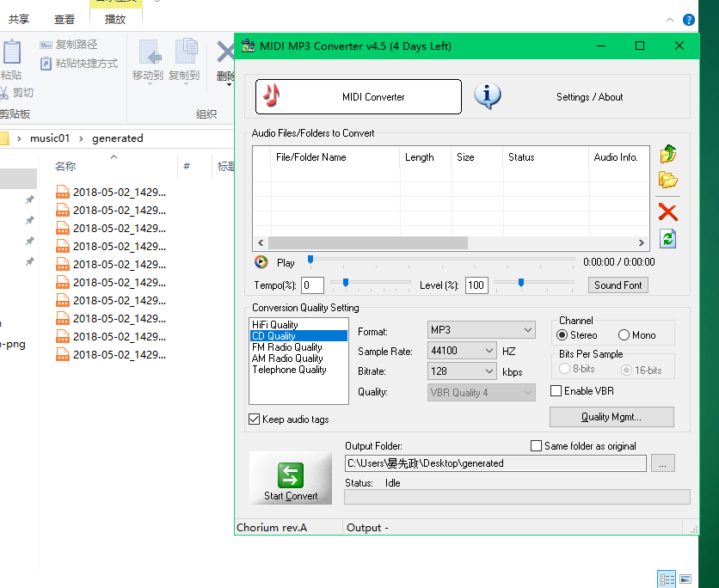Click the red music note MIDI Converter icon
This screenshot has width=719, height=588.
pos(272,95)
